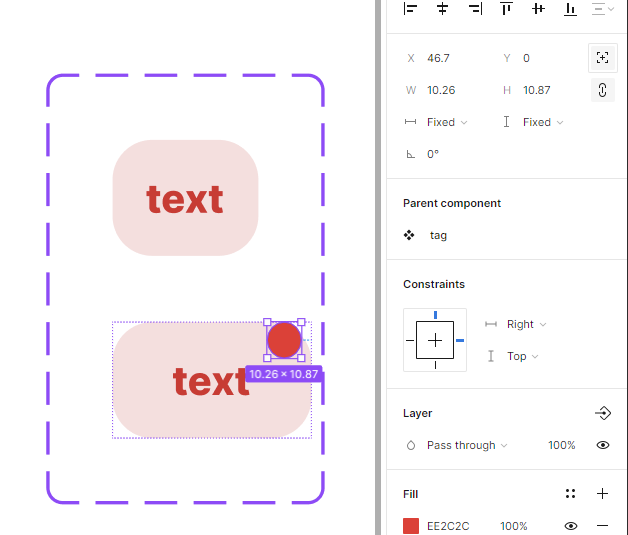Align horizontal centers
This screenshot has width=628, height=535.
442,8
